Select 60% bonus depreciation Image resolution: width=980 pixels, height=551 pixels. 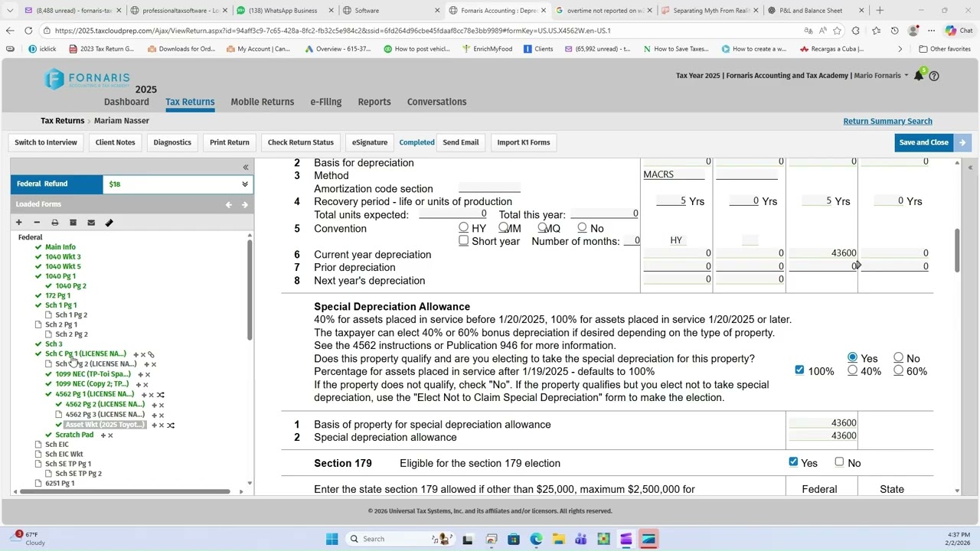pos(898,370)
